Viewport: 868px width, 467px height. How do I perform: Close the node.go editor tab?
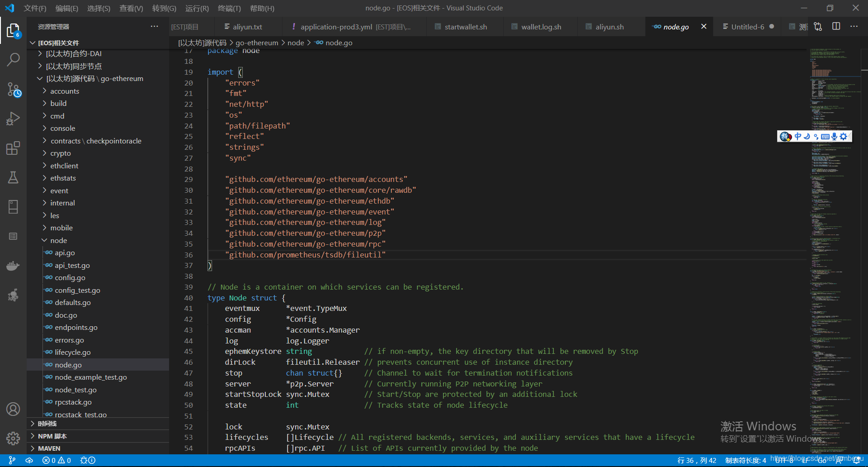[704, 27]
